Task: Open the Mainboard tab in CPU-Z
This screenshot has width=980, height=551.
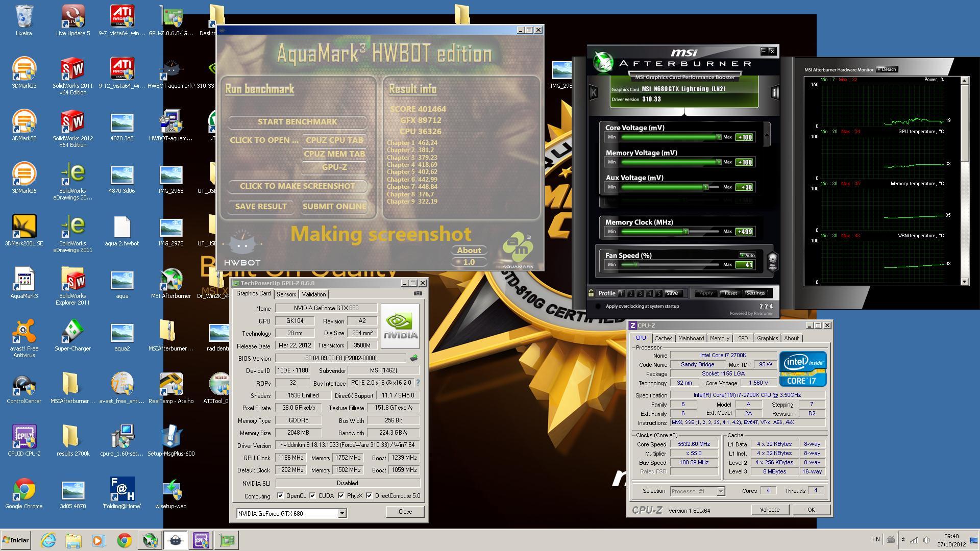Action: pyautogui.click(x=691, y=338)
